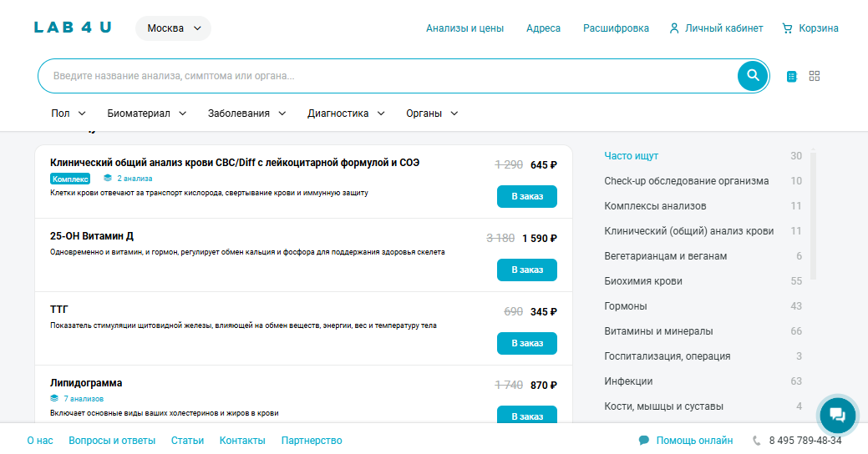Expand the Заболевания filter
Viewport: 868px width, 454px height.
pyautogui.click(x=247, y=113)
